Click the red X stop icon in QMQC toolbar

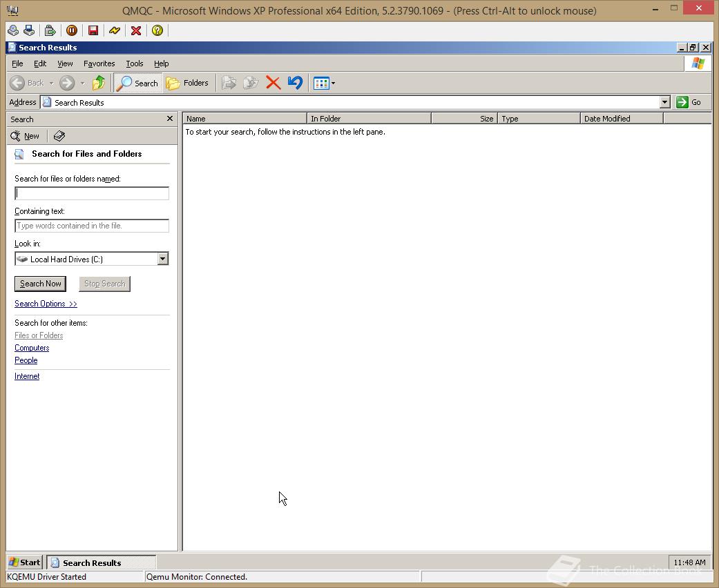coord(136,30)
